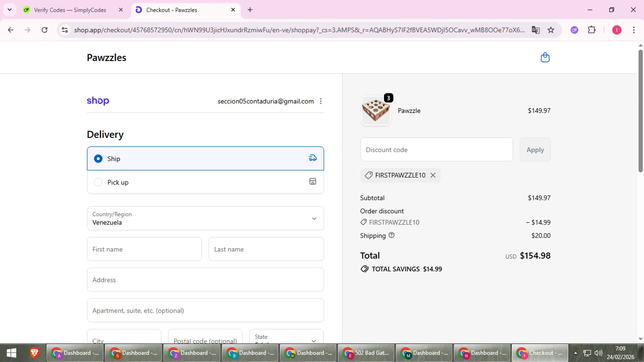Click the purple extension icon in toolbar
This screenshot has width=644, height=362.
click(x=574, y=30)
